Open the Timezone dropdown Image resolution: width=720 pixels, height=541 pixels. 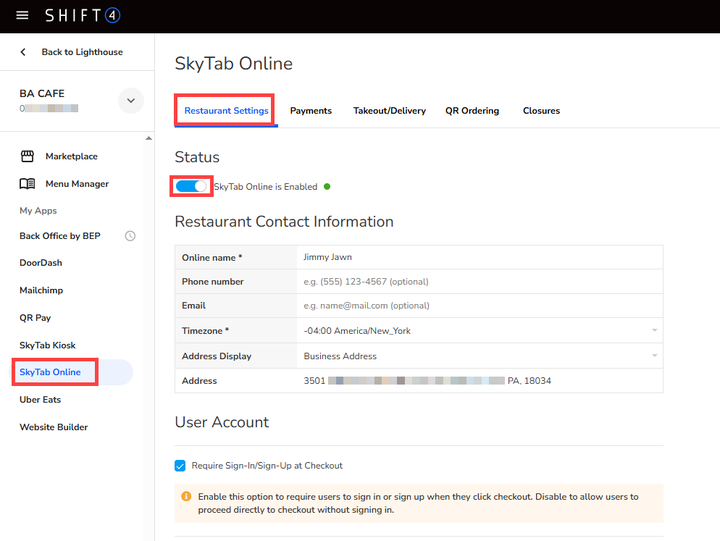pos(480,331)
